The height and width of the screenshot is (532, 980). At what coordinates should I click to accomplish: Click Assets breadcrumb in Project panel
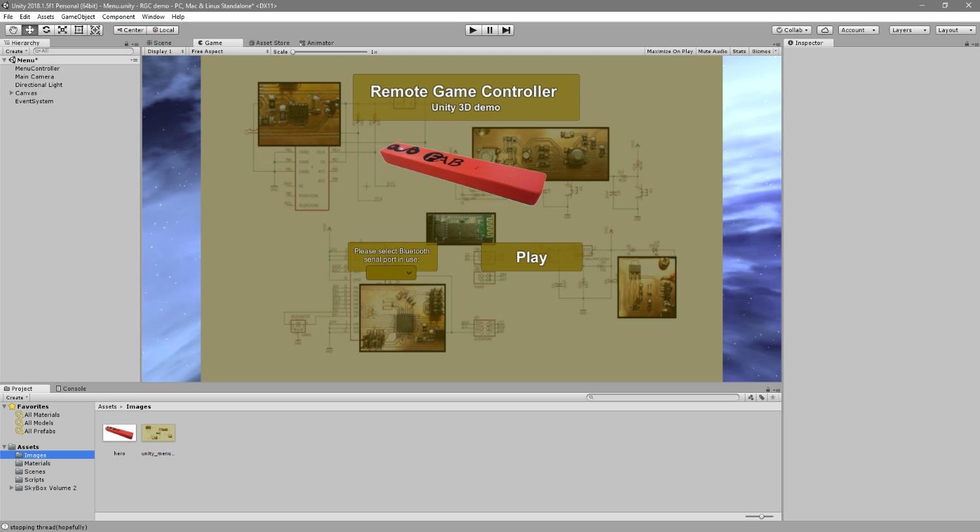pyautogui.click(x=107, y=407)
